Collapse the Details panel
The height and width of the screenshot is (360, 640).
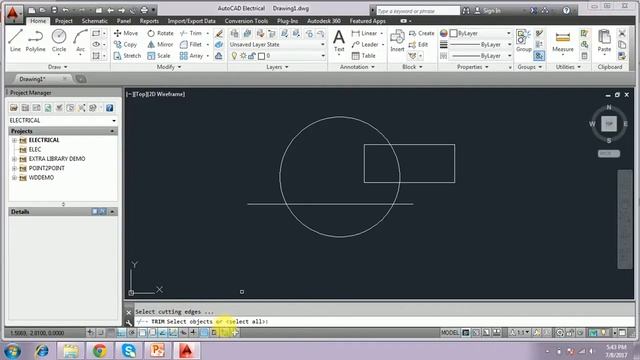(x=112, y=212)
